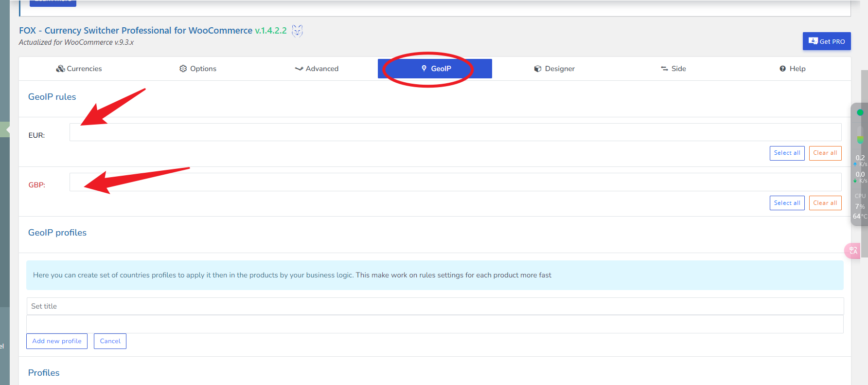Click the Help question mark icon
The width and height of the screenshot is (868, 385).
pos(782,69)
